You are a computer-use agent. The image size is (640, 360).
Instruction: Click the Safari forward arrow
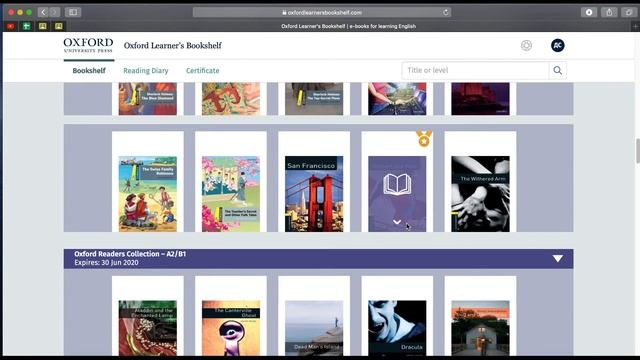[55, 12]
